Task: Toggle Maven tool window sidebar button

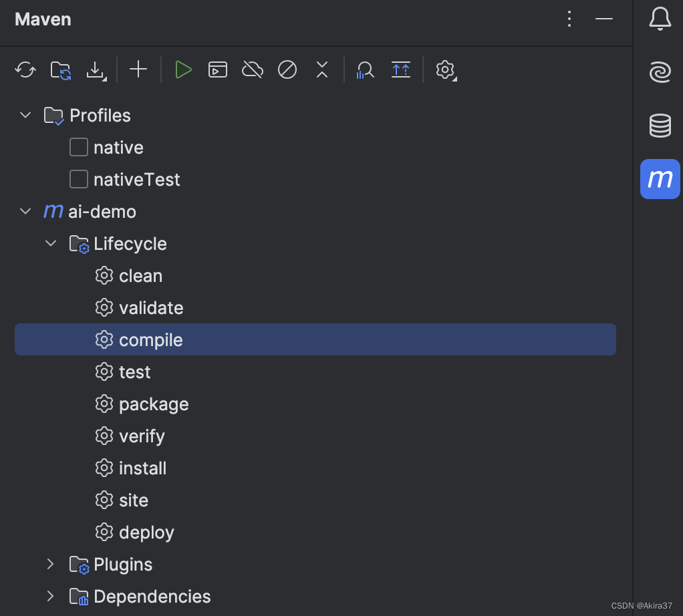Action: coord(660,179)
